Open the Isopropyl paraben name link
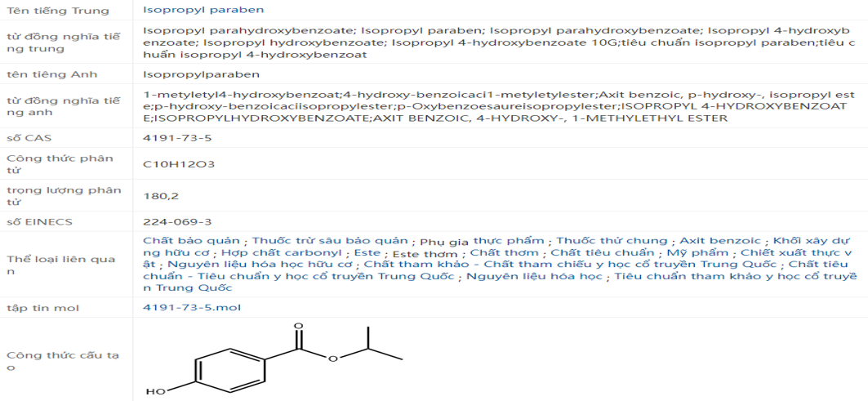Screen dimensions: 868x401 (x=203, y=10)
